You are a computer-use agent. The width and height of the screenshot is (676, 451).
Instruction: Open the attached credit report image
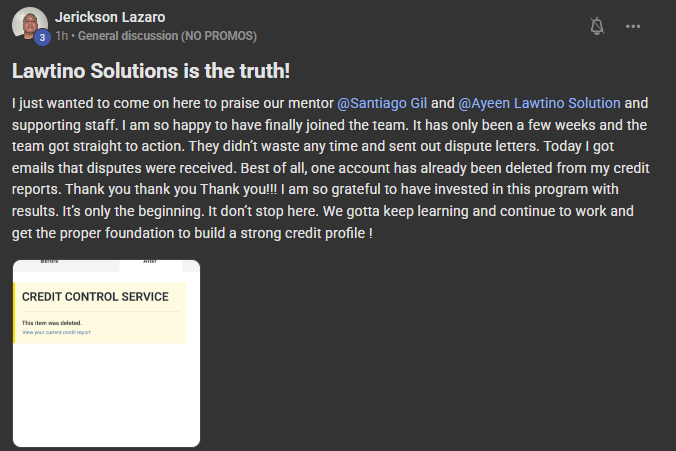click(106, 353)
